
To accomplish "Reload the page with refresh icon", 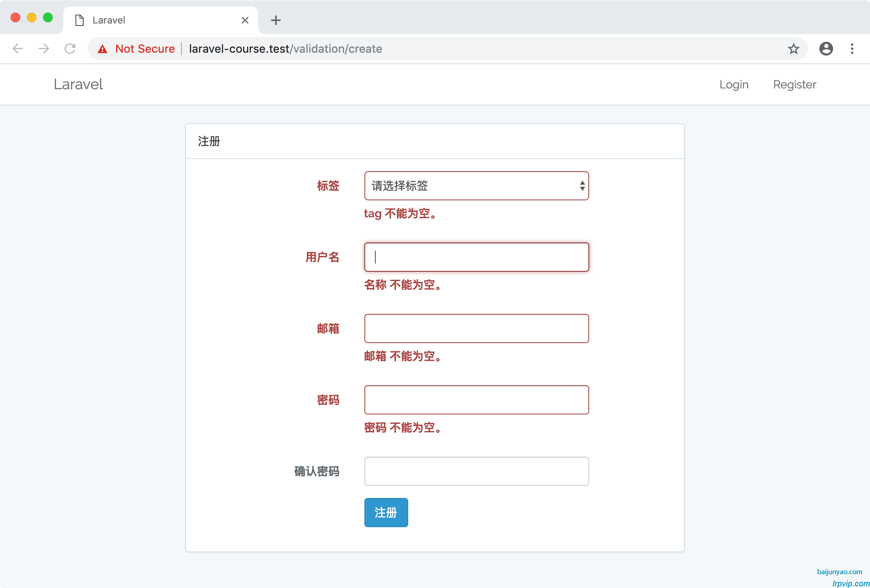I will point(70,49).
